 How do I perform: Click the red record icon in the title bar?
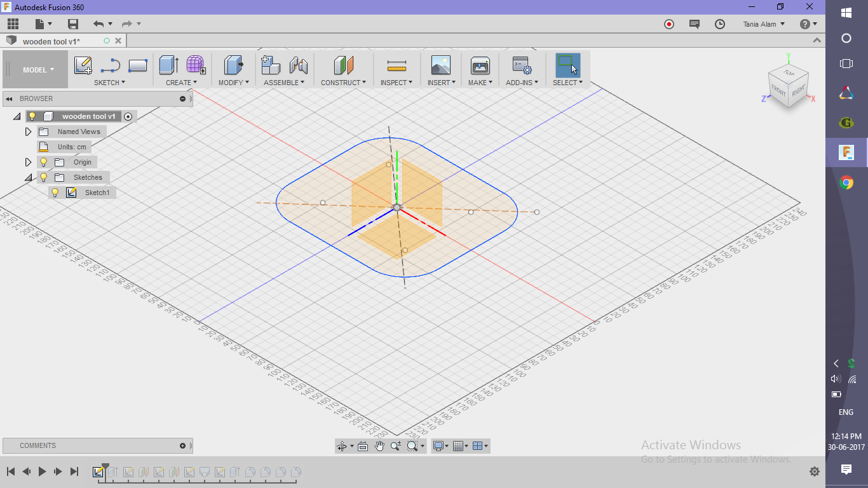668,24
